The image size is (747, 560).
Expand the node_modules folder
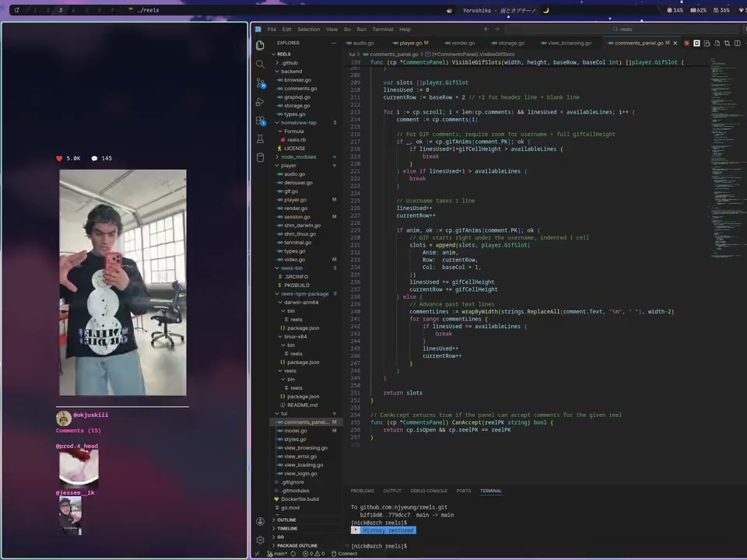point(299,157)
